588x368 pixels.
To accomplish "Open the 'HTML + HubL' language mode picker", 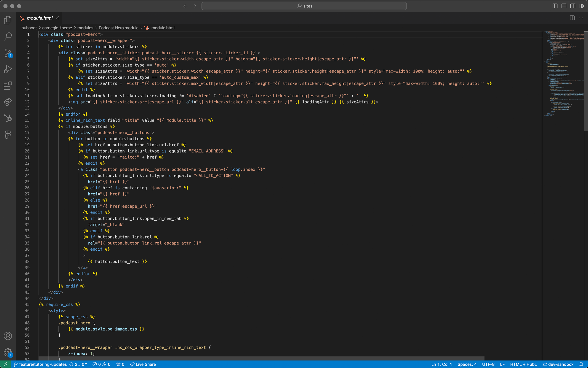I will click(523, 364).
